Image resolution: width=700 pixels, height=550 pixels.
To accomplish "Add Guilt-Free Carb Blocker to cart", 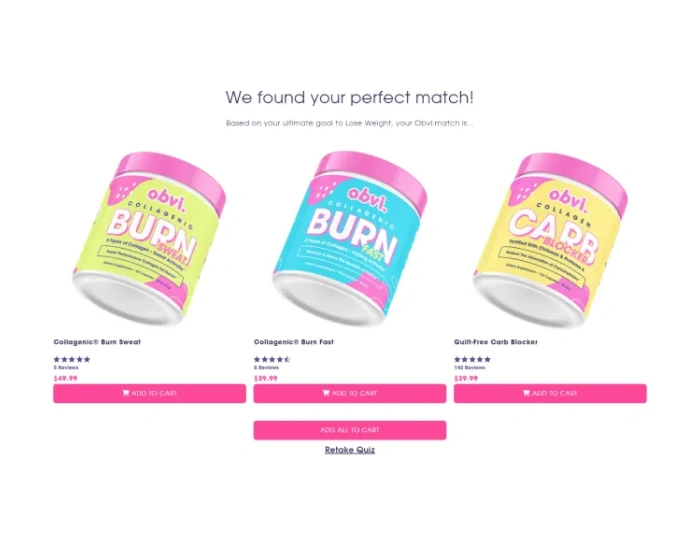I will pos(550,393).
